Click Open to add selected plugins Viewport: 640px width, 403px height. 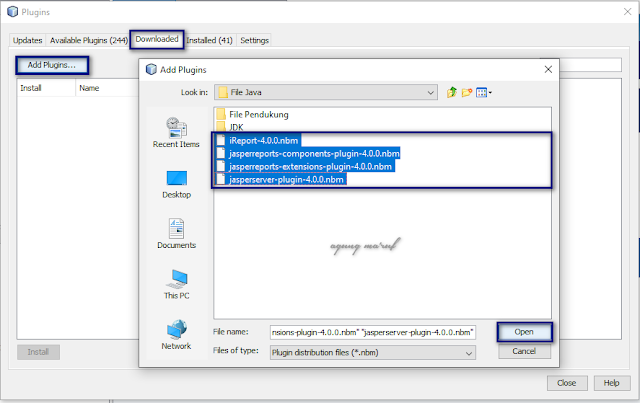click(x=524, y=332)
